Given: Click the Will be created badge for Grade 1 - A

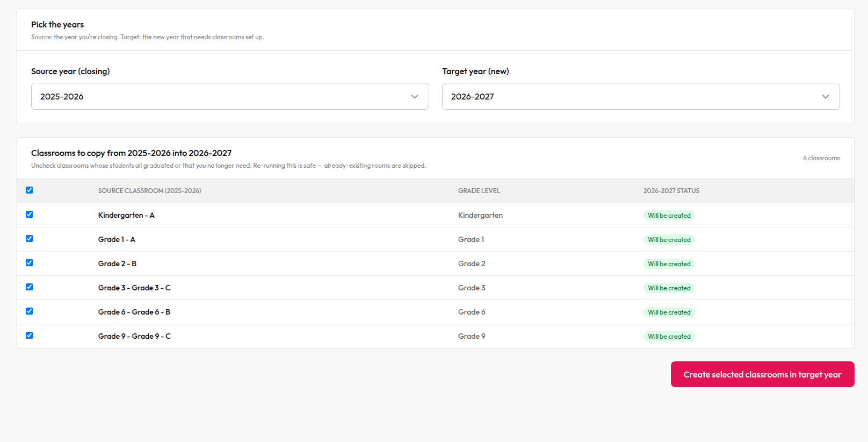Looking at the screenshot, I should coord(669,240).
